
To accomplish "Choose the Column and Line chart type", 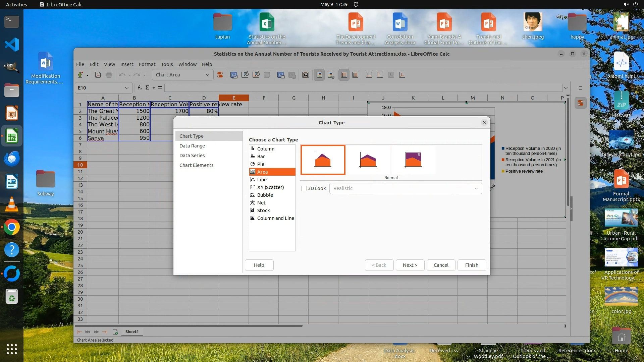I will click(275, 218).
